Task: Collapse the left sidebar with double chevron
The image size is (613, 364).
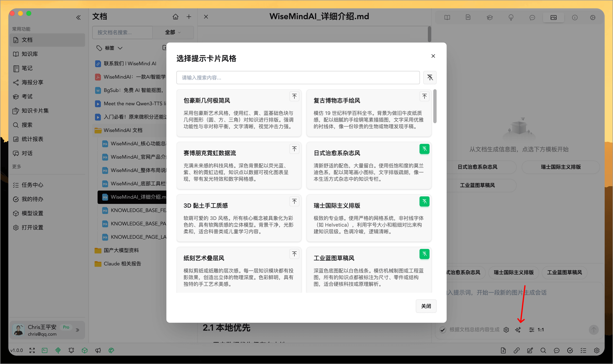Action: point(78,17)
